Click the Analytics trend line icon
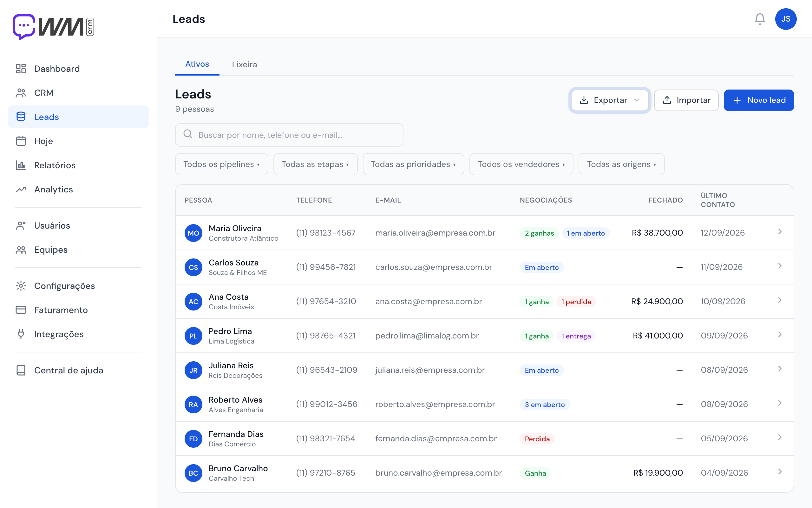The height and width of the screenshot is (508, 812). [21, 190]
